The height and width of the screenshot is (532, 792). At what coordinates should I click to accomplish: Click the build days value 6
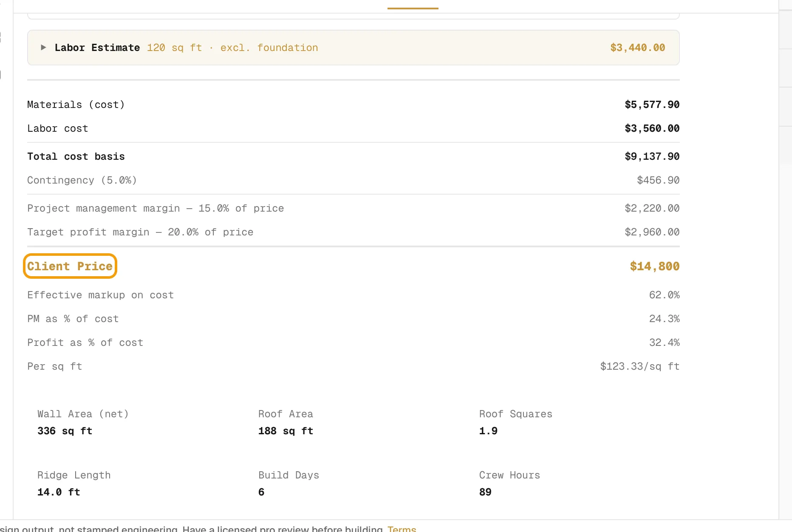click(x=261, y=492)
